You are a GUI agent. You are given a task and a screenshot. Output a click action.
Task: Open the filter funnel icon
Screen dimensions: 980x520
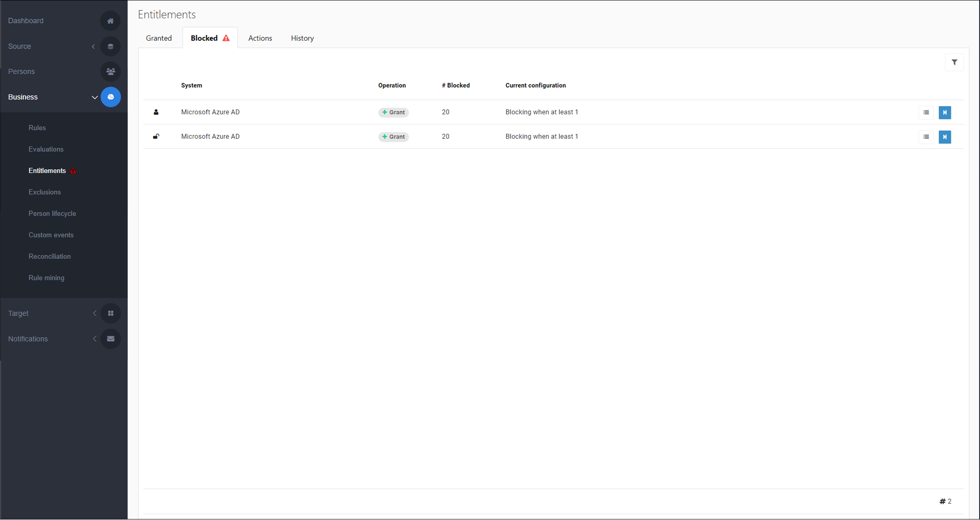coord(954,62)
